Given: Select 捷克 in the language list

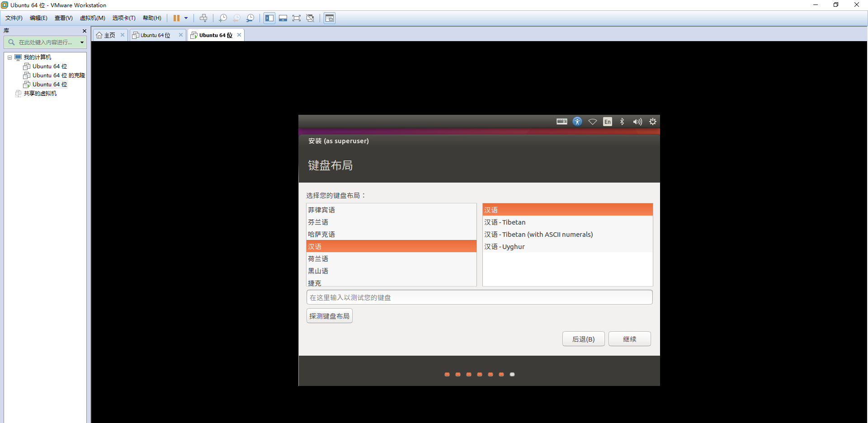Looking at the screenshot, I should [x=392, y=282].
